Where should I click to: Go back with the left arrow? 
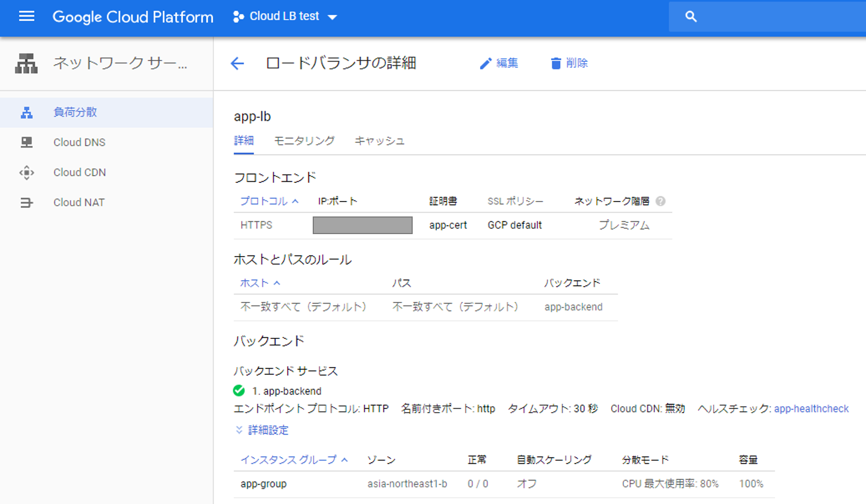tap(237, 64)
